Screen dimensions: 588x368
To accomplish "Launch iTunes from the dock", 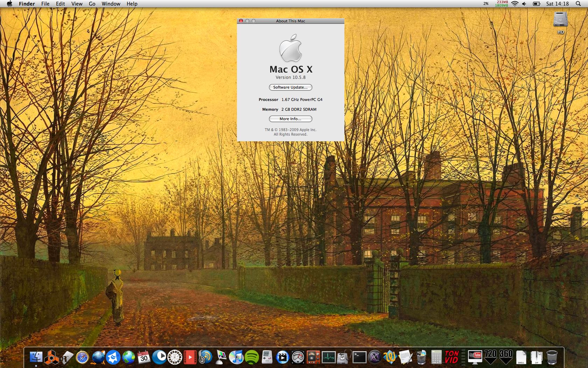I will click(236, 357).
